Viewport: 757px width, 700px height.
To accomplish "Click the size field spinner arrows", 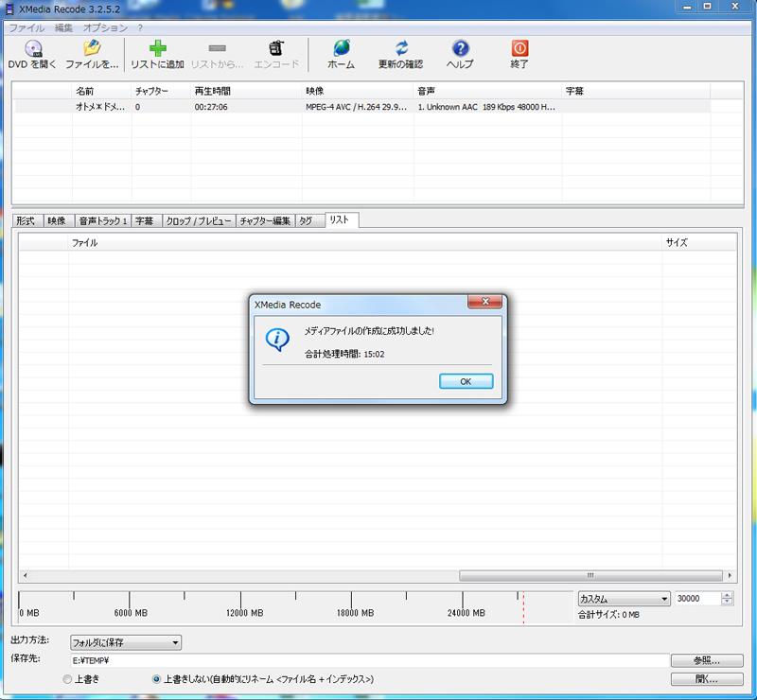I will pyautogui.click(x=727, y=599).
